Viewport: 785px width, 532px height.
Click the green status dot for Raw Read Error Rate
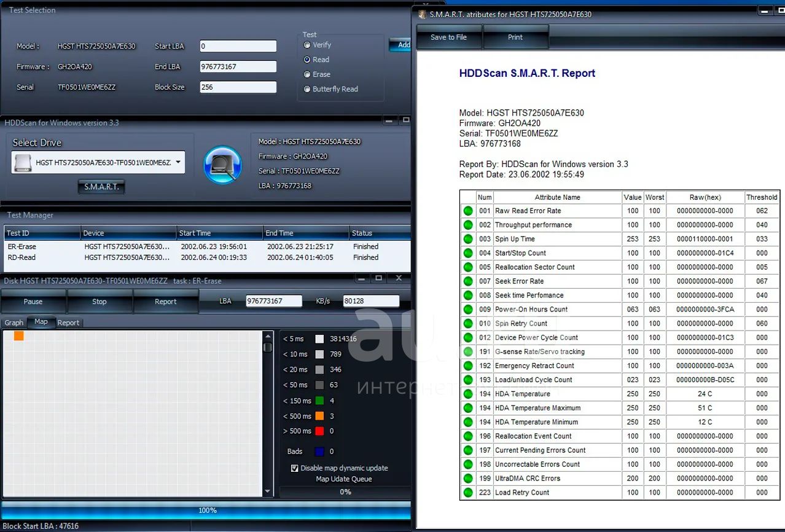pos(468,211)
